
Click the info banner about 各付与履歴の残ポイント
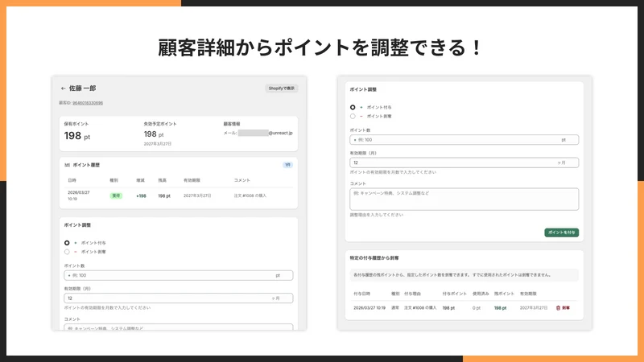coord(464,275)
